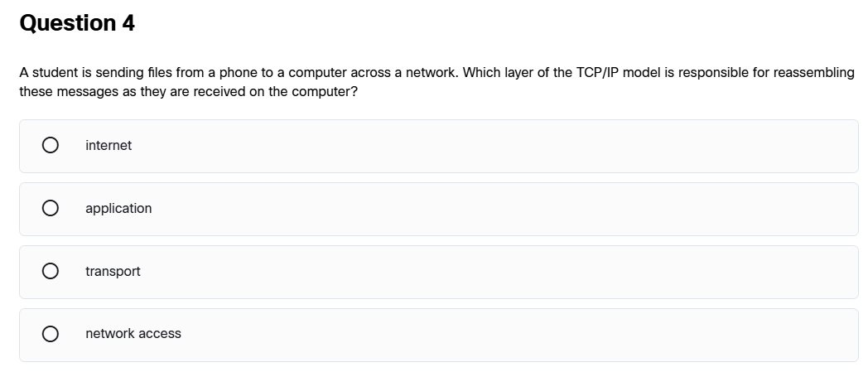Click blank area of application option card
868x377 pixels.
[497, 209]
